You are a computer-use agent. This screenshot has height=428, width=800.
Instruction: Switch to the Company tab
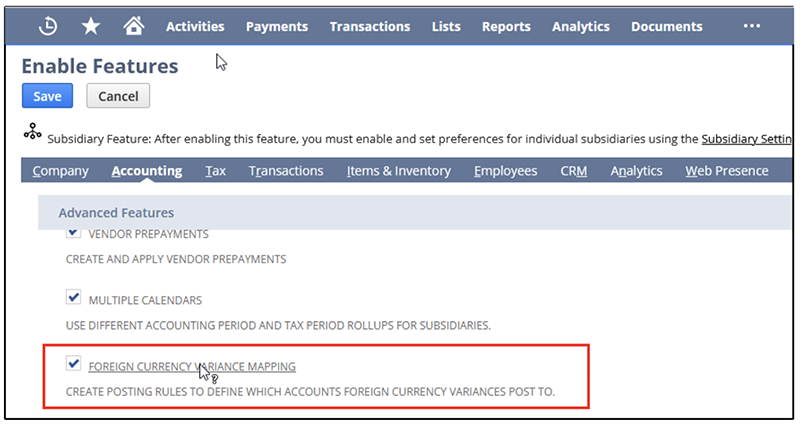coord(60,171)
